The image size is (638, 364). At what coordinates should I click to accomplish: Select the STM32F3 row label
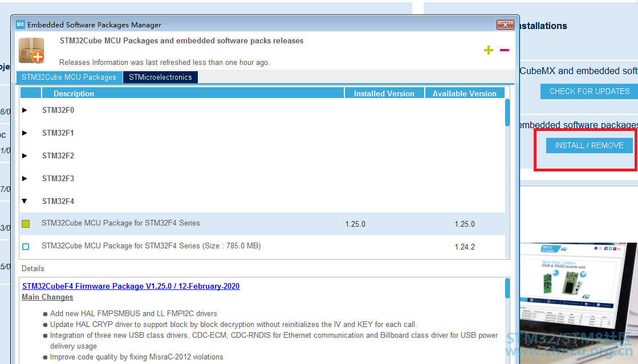[58, 178]
